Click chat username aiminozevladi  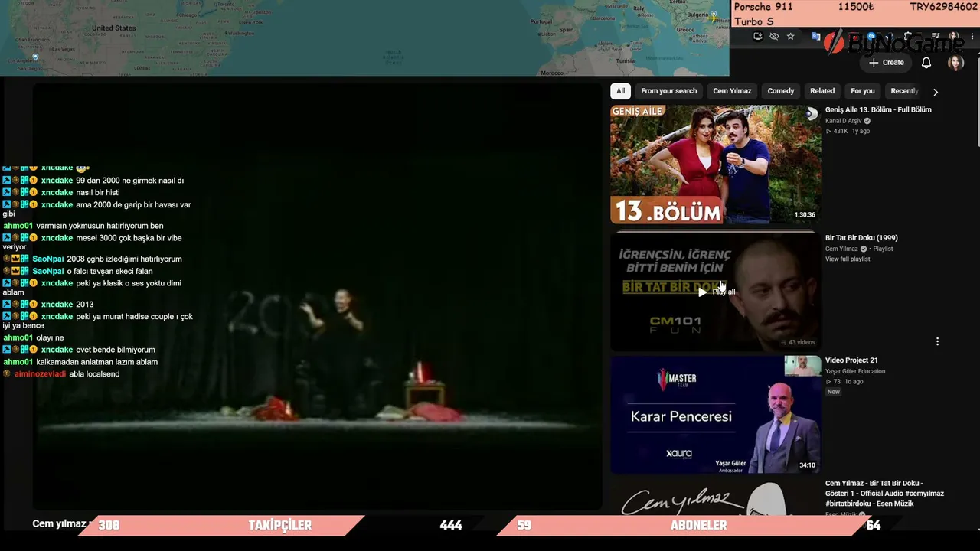40,374
